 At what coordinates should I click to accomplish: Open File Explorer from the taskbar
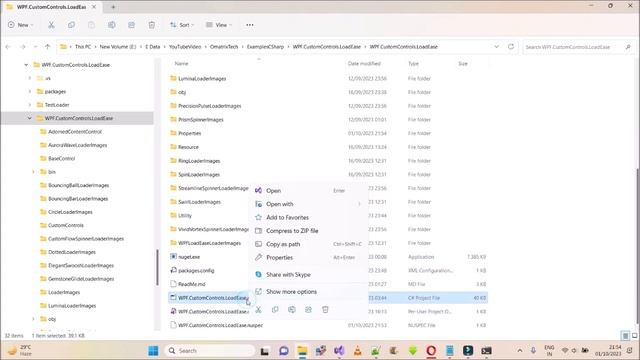tap(302, 351)
